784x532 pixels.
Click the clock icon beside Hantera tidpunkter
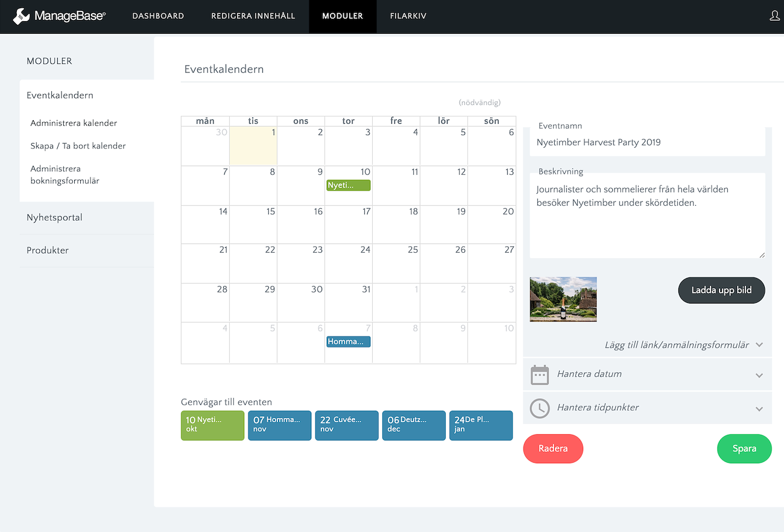pyautogui.click(x=539, y=408)
